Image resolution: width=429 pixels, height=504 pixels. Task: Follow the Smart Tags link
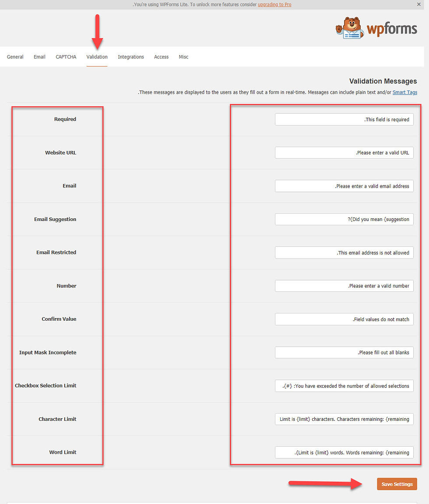point(404,92)
